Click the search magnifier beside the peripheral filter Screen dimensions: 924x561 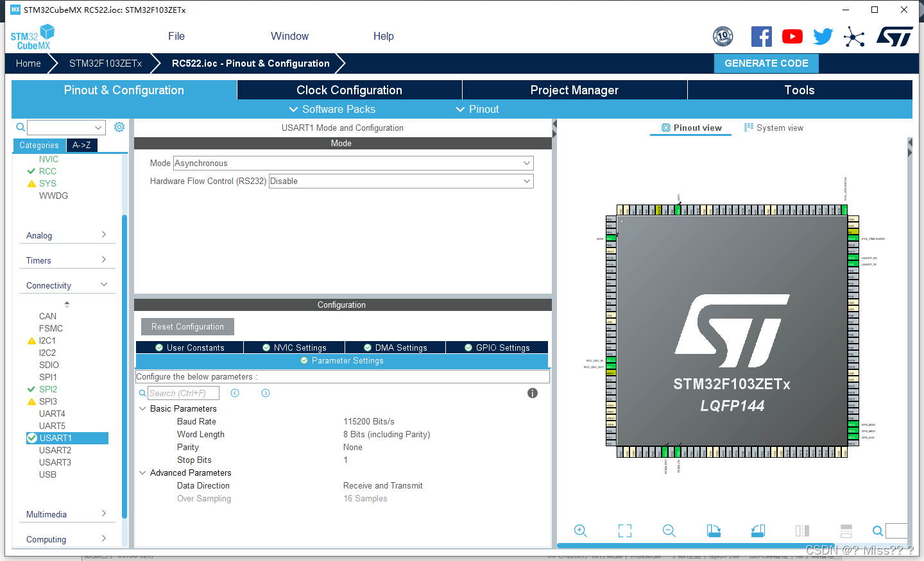(x=21, y=127)
